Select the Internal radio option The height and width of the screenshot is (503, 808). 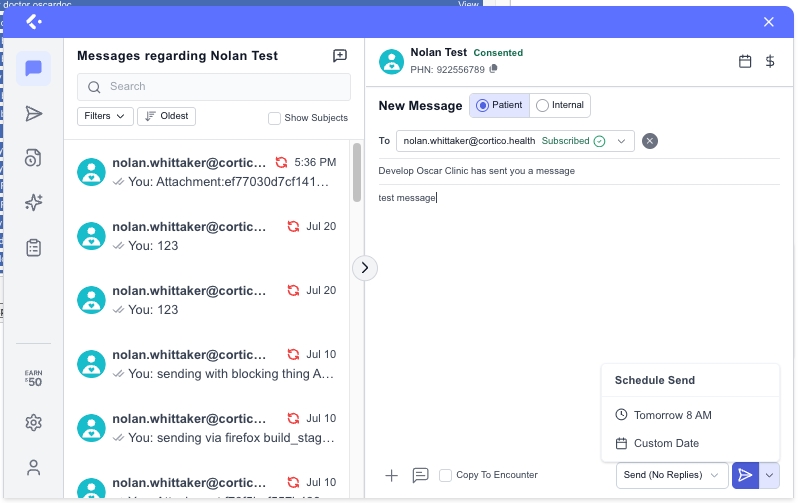point(560,105)
